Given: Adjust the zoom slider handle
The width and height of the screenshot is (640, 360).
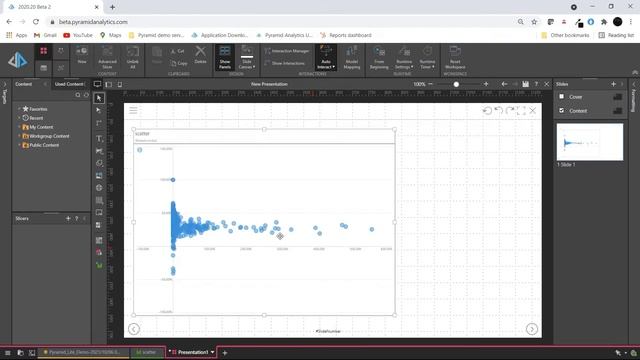Looking at the screenshot, I should (x=456, y=84).
